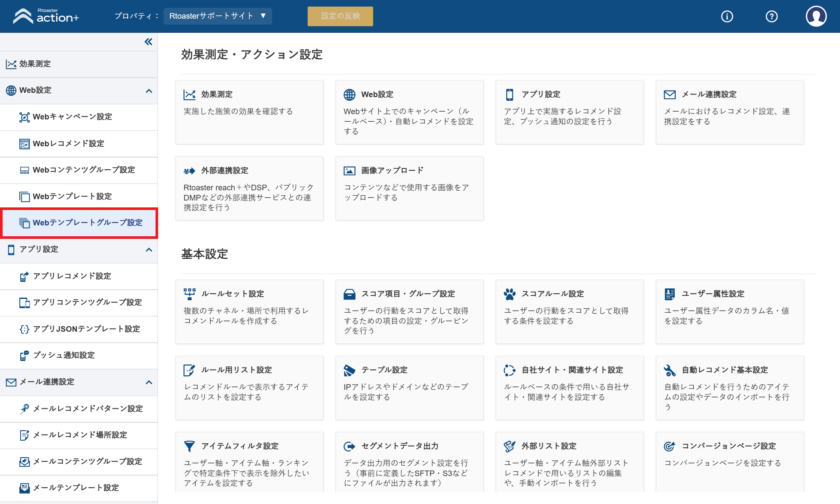This screenshot has height=504, width=840.
Task: Click the Rtoaster action+ logo
Action: click(46, 16)
